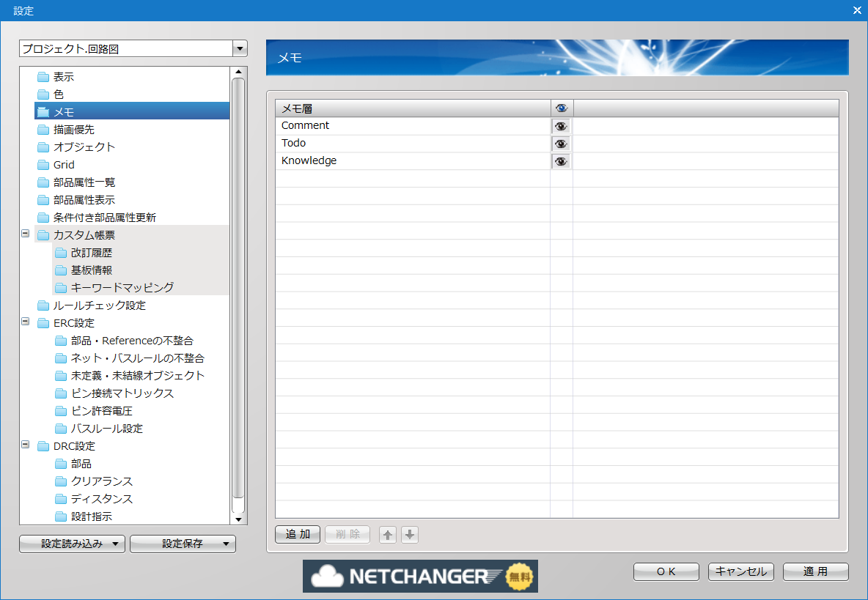
Task: Click the folder icon beside Grid
Action: coord(43,165)
